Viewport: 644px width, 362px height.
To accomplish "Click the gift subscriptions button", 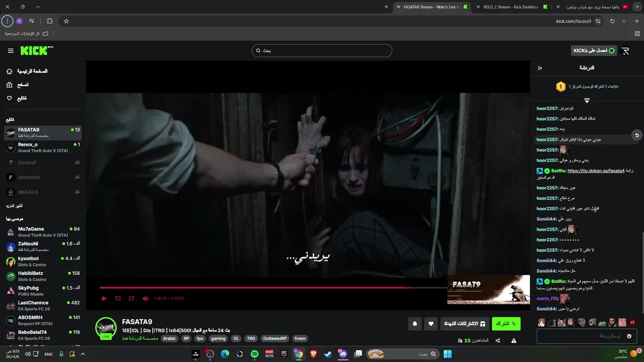I will pos(464,324).
